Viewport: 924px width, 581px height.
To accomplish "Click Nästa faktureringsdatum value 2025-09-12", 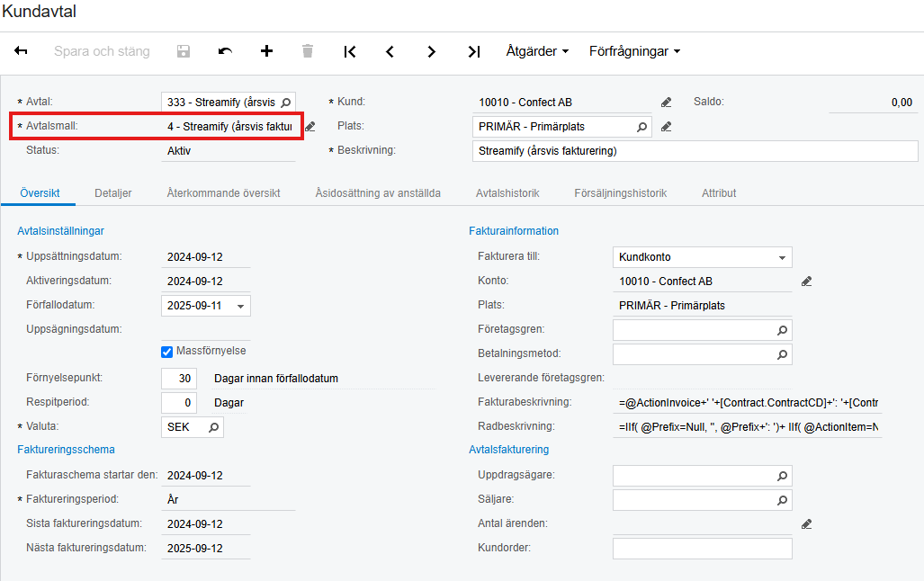I will (x=195, y=548).
